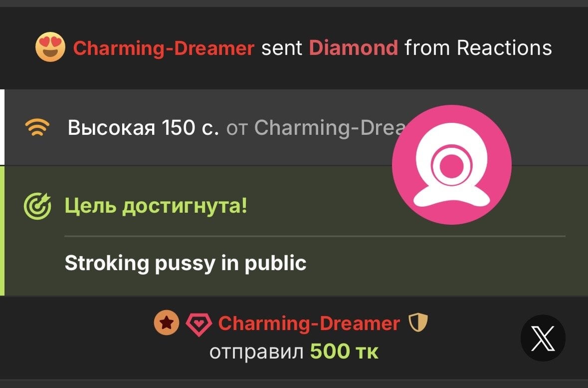The image size is (588, 388).
Task: Click the bold goal description text
Action: (x=185, y=263)
